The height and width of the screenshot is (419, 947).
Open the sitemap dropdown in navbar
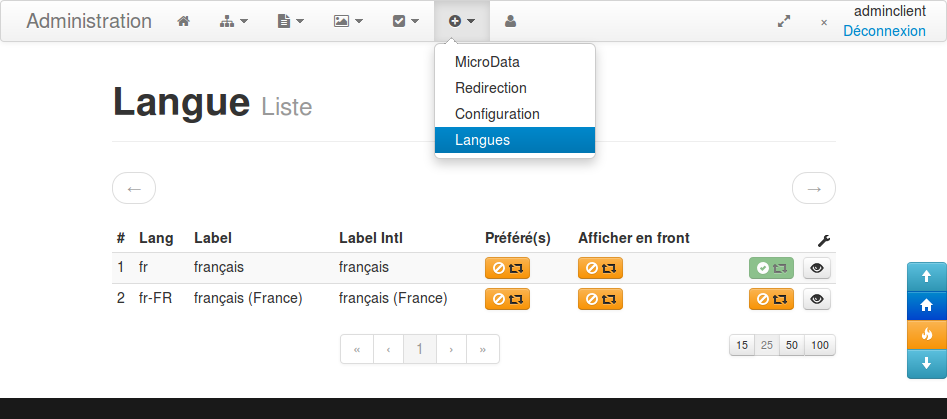point(234,21)
